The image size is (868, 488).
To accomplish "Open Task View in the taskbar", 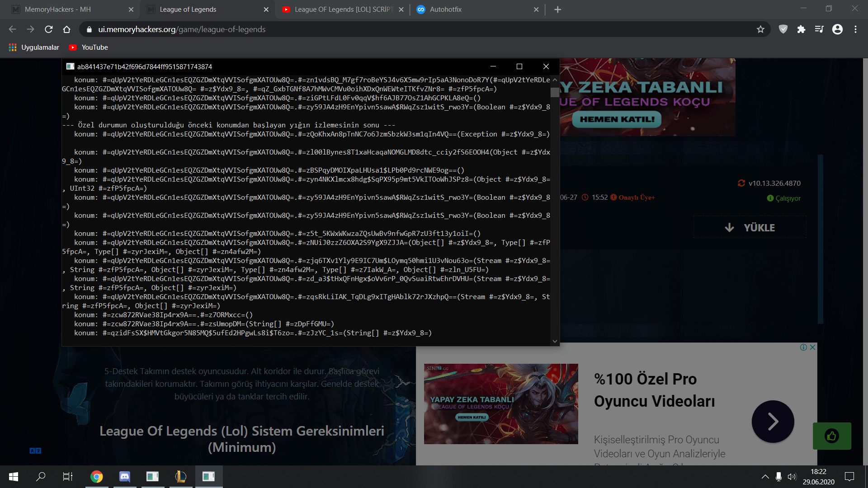I will [68, 477].
